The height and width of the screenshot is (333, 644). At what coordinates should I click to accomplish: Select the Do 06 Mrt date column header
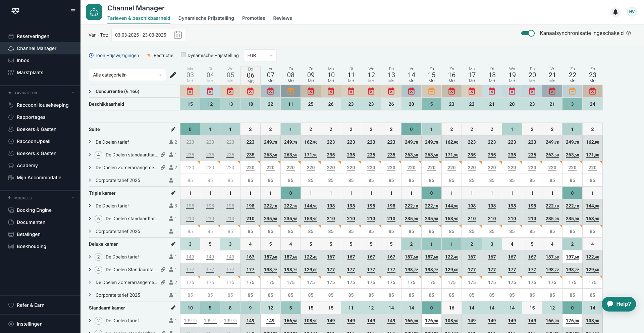[251, 75]
